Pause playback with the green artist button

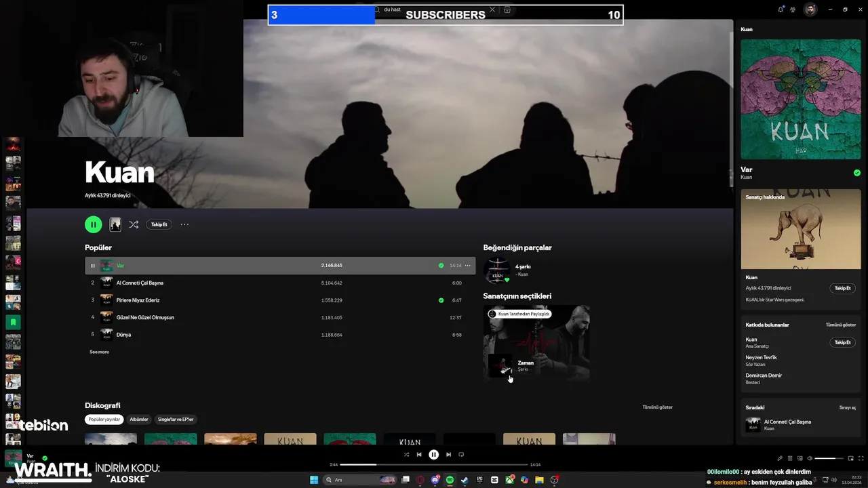click(94, 224)
